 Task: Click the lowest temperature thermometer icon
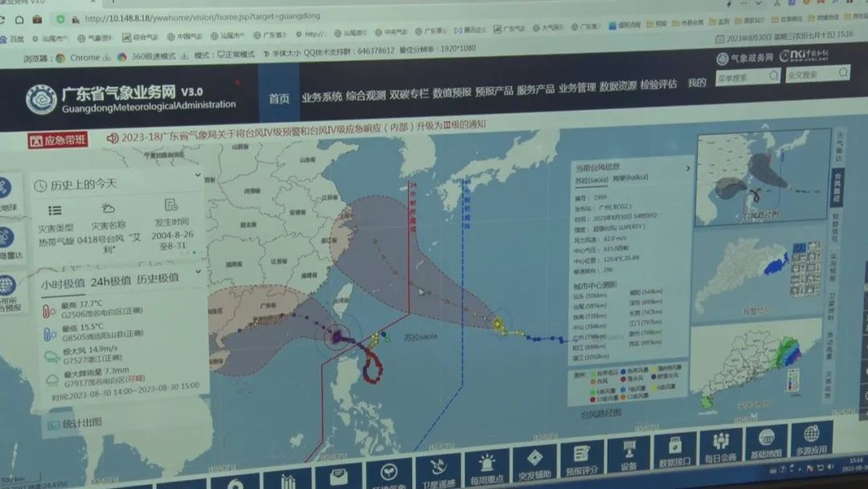[50, 334]
